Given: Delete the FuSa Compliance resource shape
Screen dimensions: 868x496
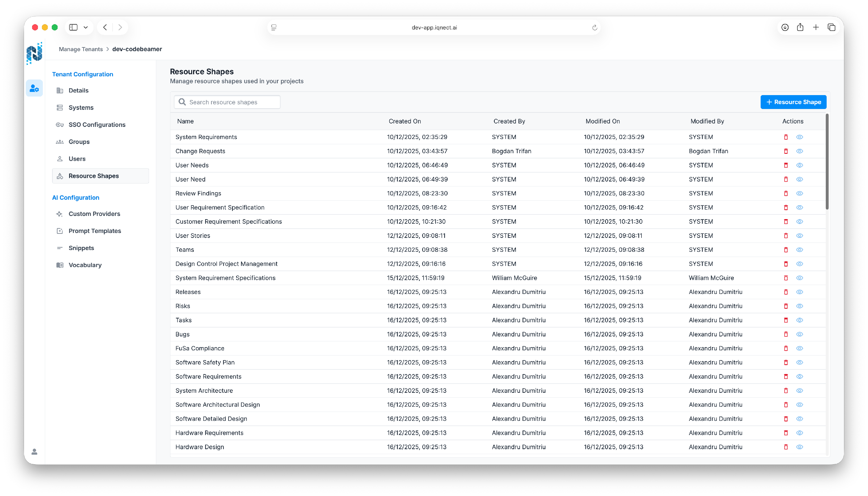Looking at the screenshot, I should 786,348.
